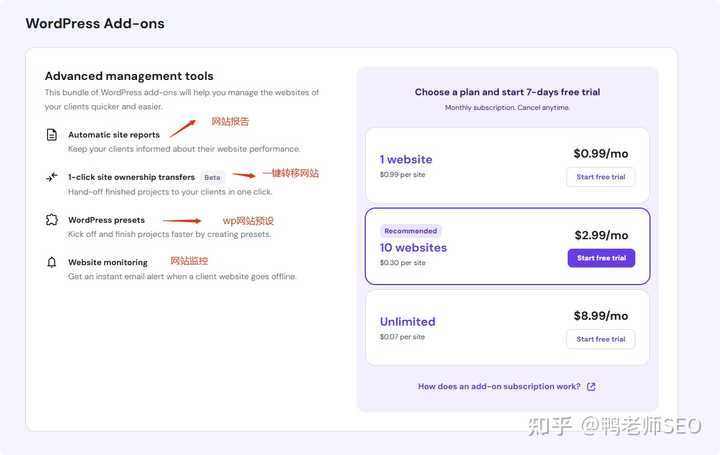Click 'Get an instant email alert' description

(182, 276)
